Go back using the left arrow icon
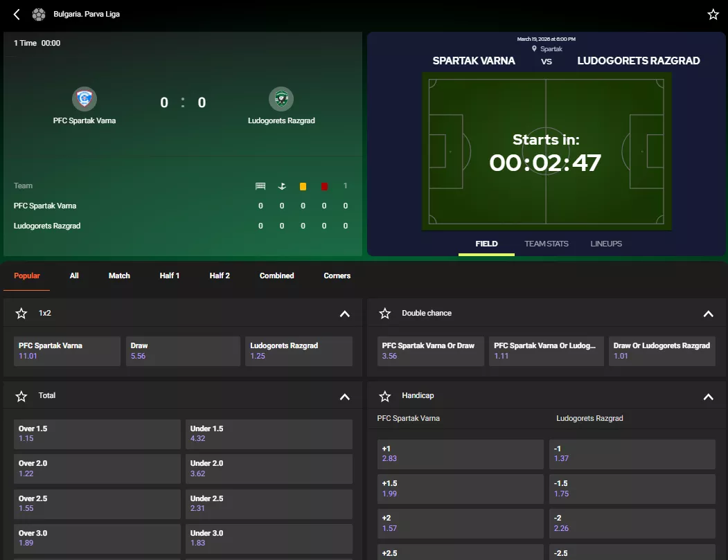728x560 pixels. (17, 15)
